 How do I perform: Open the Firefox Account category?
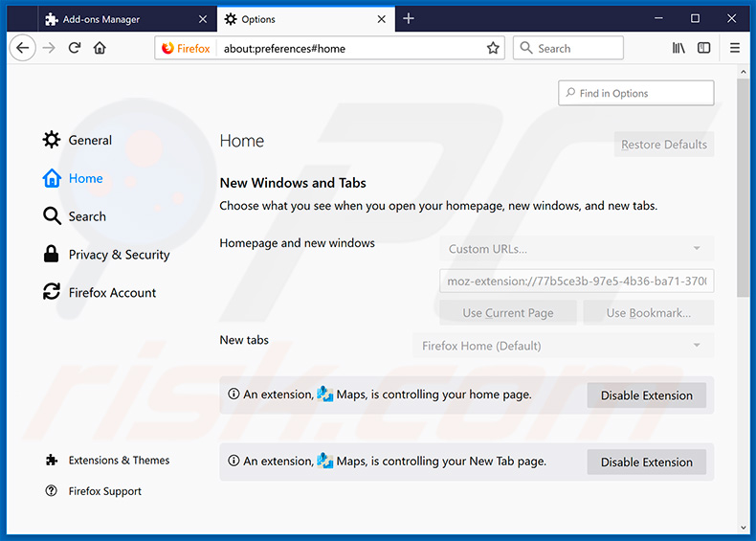coord(100,292)
